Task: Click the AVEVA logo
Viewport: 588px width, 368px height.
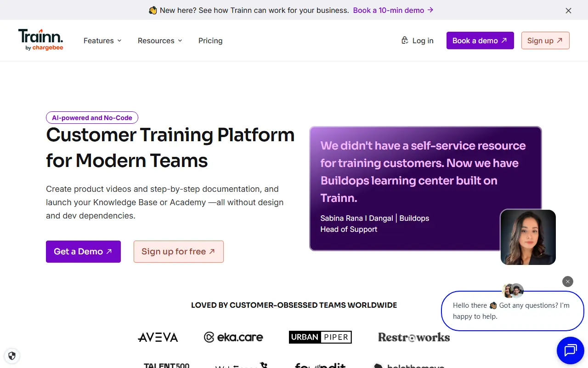Action: point(158,338)
